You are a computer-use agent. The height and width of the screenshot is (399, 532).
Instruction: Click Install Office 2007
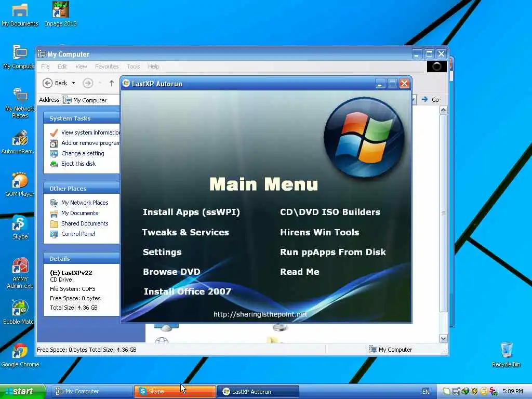click(x=188, y=291)
